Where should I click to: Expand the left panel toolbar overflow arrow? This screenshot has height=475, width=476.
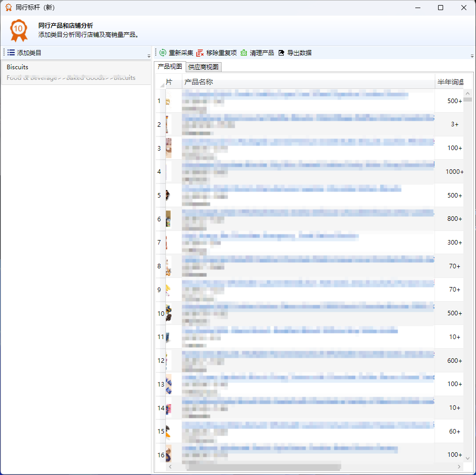pyautogui.click(x=149, y=56)
